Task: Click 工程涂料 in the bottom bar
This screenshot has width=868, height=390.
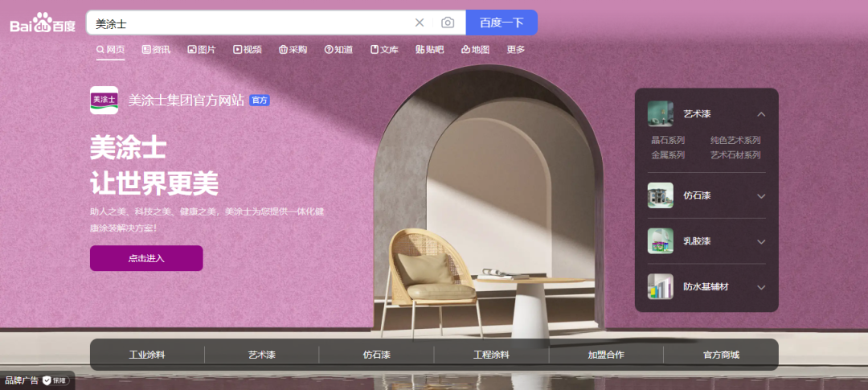Action: tap(491, 355)
